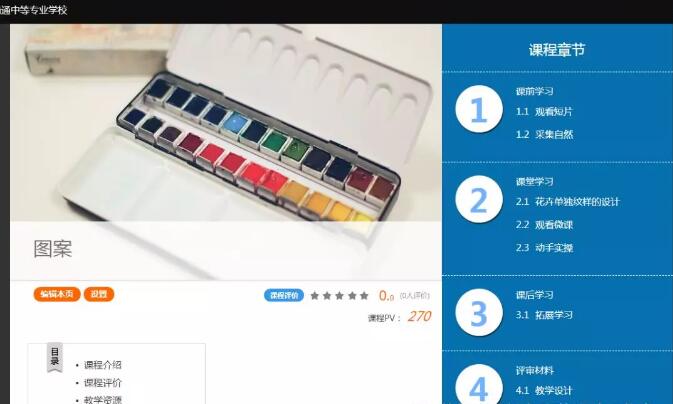Click the chapter 2 circle icon
673x404 pixels.
479,199
